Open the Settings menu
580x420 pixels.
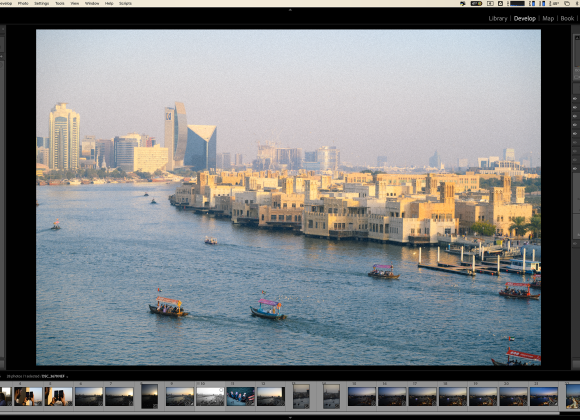41,3
